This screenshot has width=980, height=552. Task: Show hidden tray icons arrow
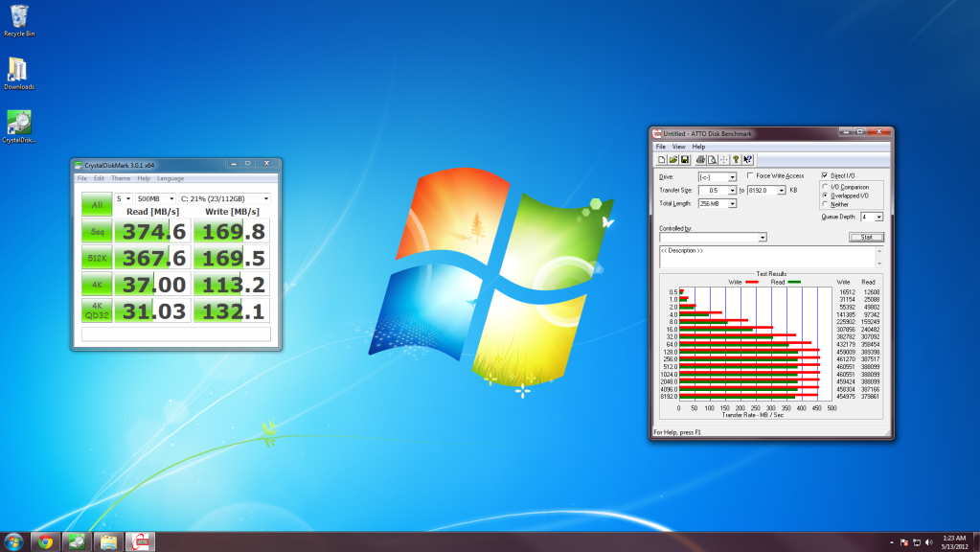(892, 542)
